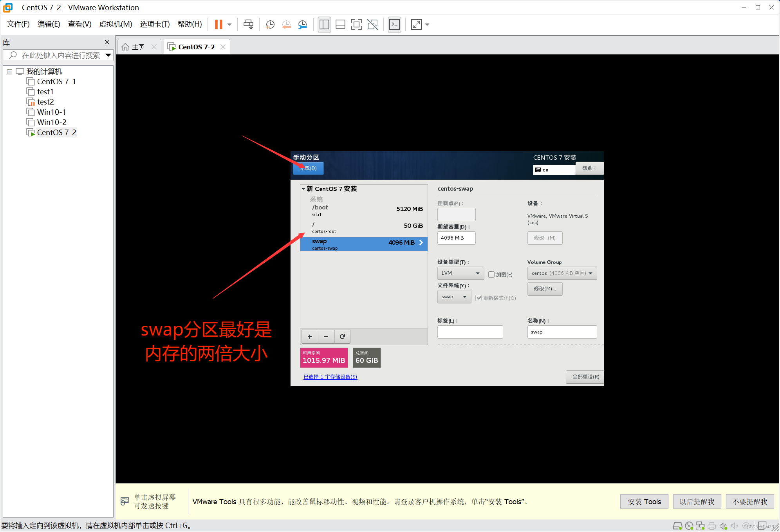Open the LVM device type dropdown

pyautogui.click(x=460, y=273)
